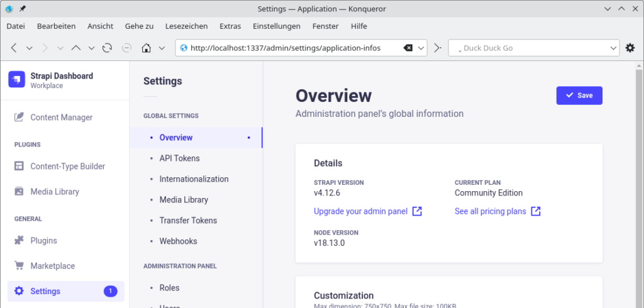Go to home page icon
Image resolution: width=644 pixels, height=308 pixels.
pos(146,48)
